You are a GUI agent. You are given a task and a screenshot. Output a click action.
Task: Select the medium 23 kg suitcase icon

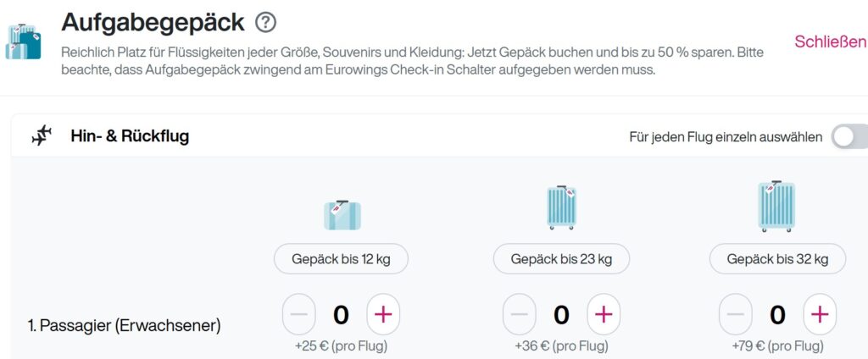tap(561, 207)
